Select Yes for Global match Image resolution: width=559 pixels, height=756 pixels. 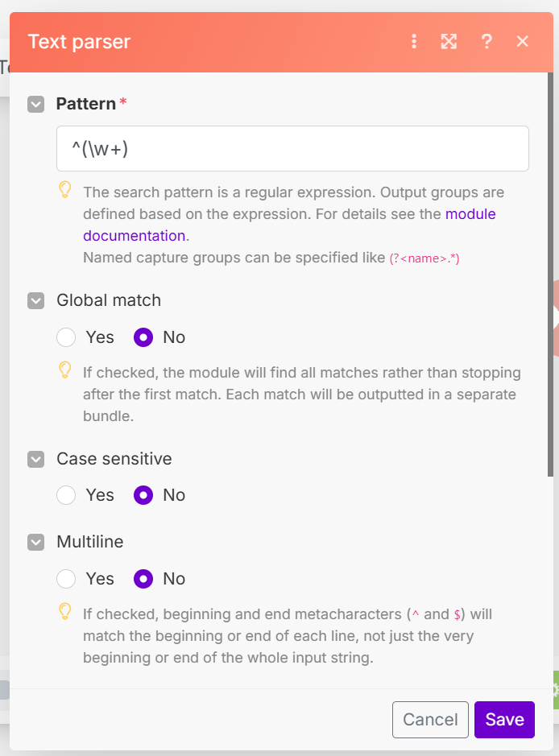(x=66, y=337)
